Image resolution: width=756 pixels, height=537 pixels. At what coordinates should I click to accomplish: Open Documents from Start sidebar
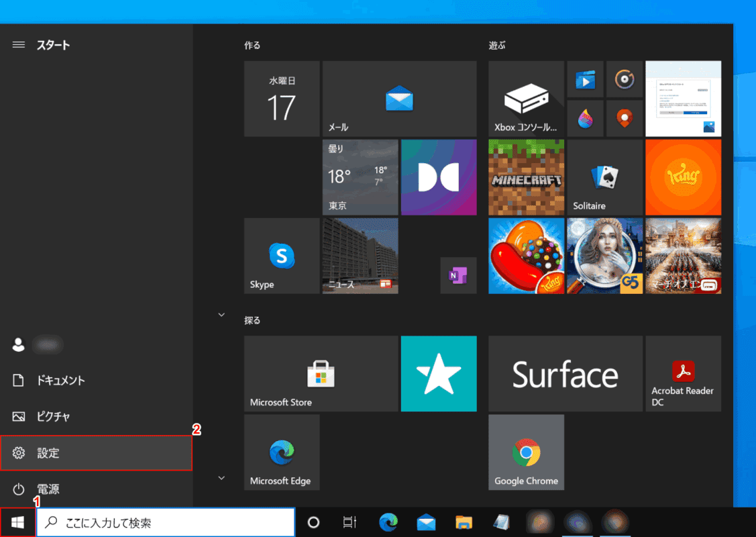[x=97, y=380]
